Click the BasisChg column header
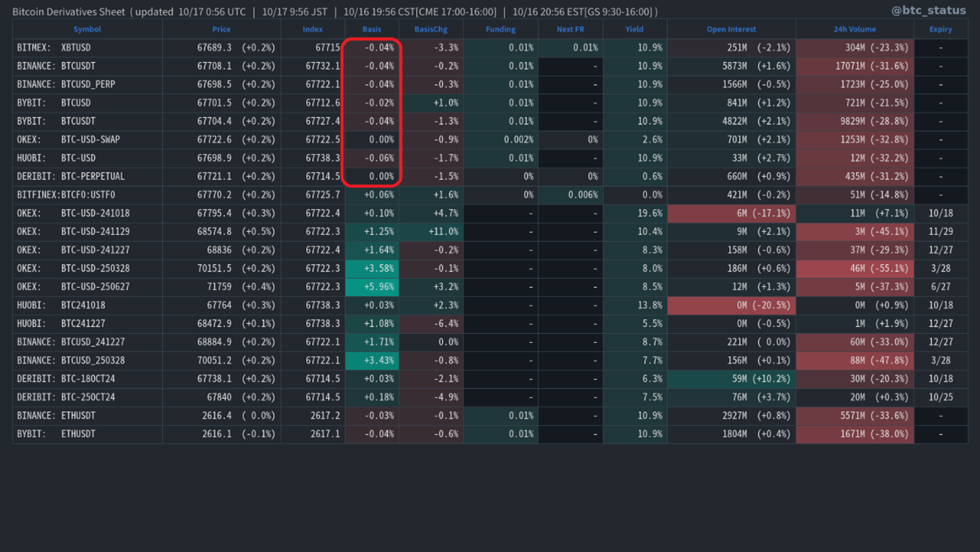This screenshot has width=980, height=552. [x=431, y=29]
